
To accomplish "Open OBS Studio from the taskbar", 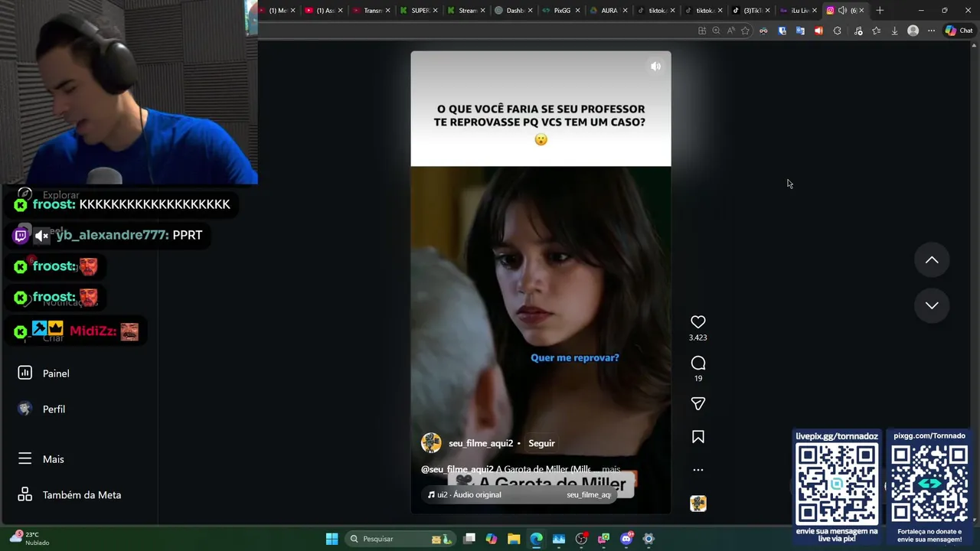I will point(581,539).
